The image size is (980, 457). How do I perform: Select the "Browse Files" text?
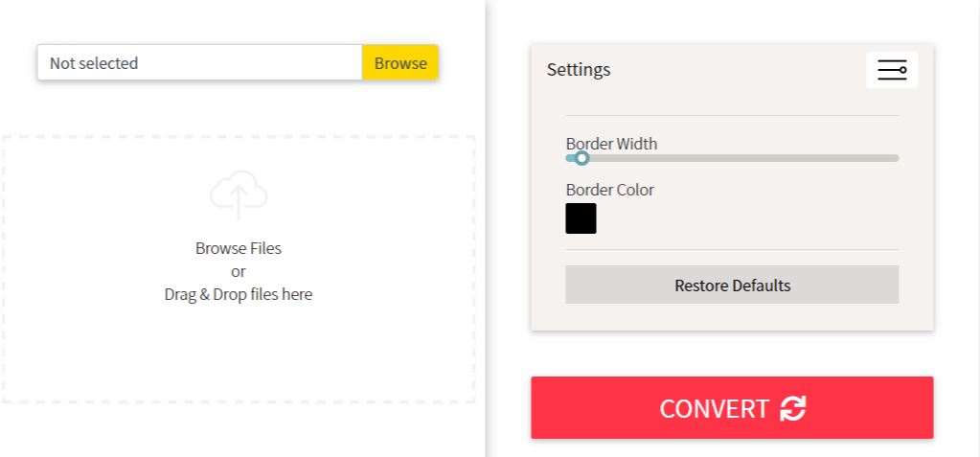tap(239, 248)
